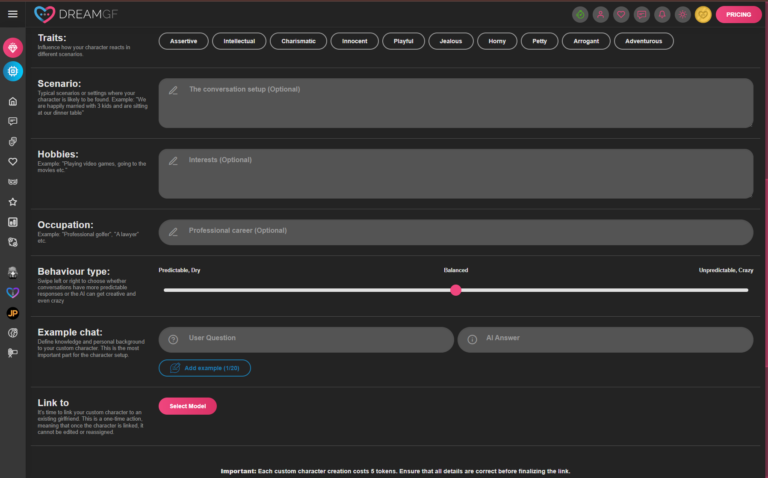This screenshot has height=478, width=768.
Task: Click the User Question input field
Action: 306,340
